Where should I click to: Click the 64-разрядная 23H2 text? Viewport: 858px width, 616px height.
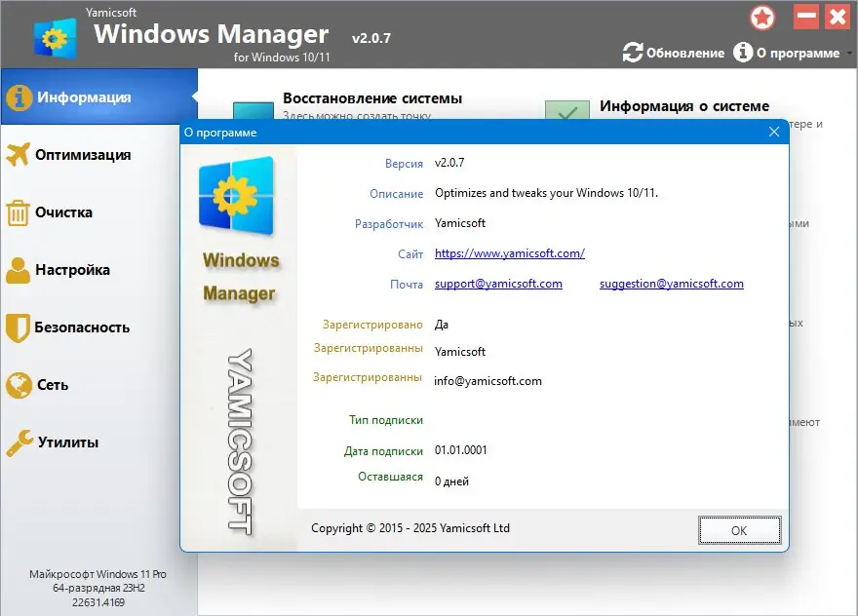(98, 588)
